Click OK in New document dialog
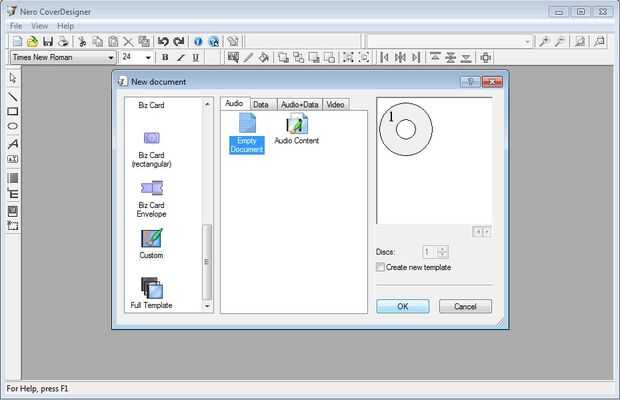 403,306
